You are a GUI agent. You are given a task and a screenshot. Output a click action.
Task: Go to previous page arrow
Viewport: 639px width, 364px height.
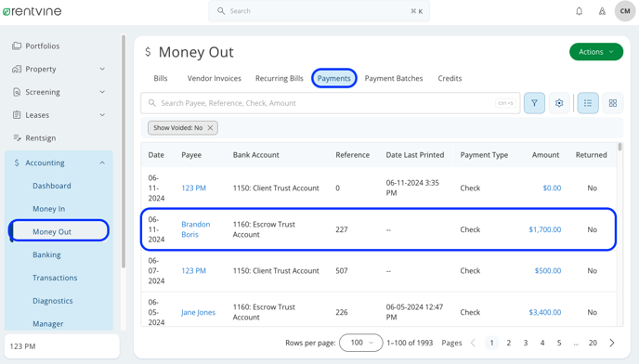[473, 343]
